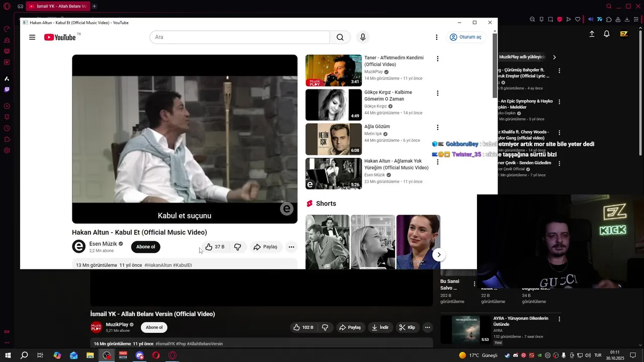Viewport: 644px width, 362px height.
Task: Subscribe to Esen Müzik with Abone ol
Action: point(145,247)
